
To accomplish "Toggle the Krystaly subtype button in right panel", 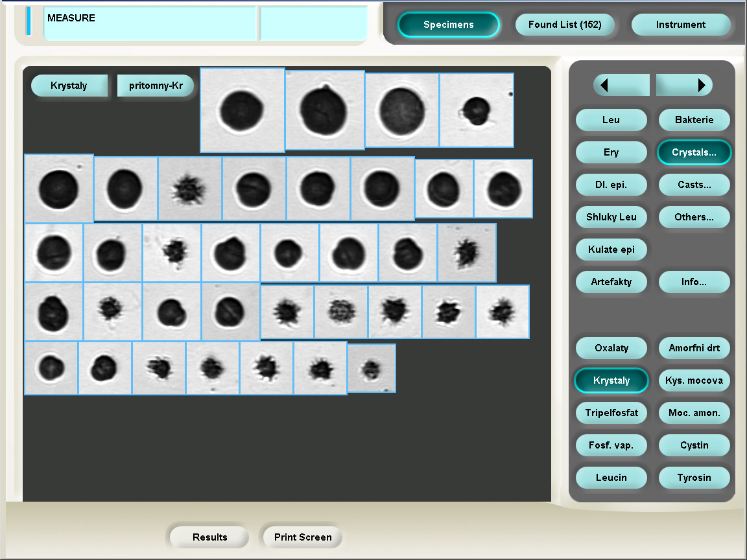I will (x=611, y=380).
